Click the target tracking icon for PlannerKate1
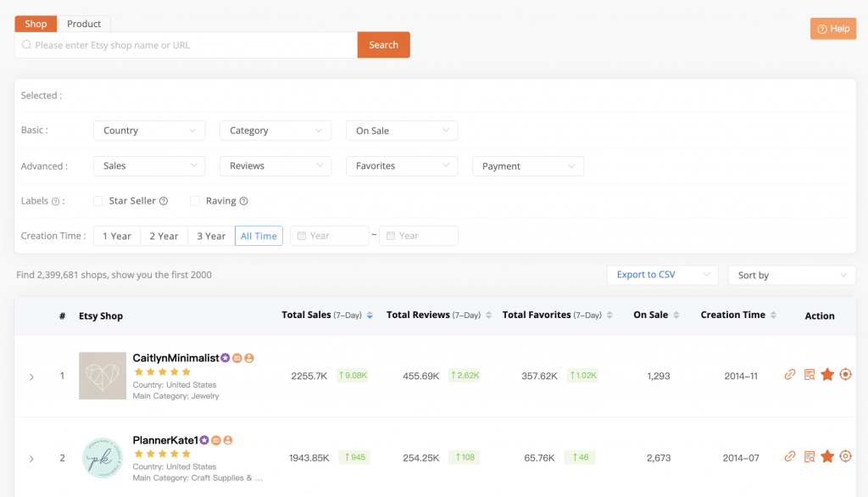868x497 pixels. click(x=845, y=457)
